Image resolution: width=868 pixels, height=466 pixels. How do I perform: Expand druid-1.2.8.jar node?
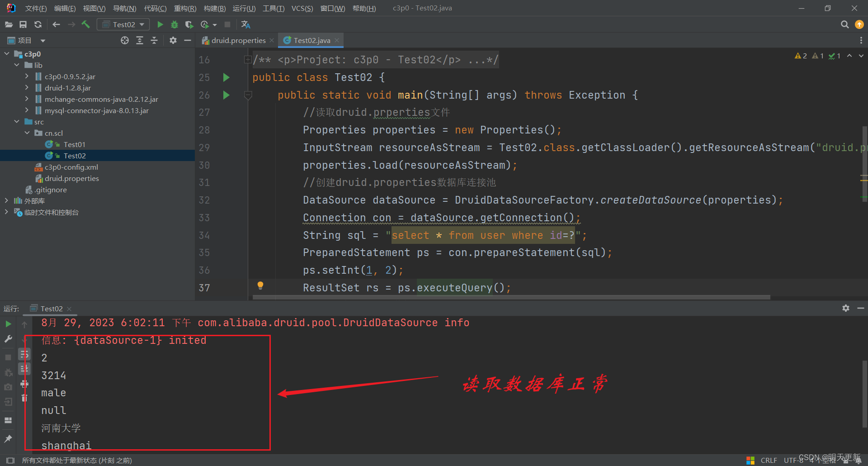tap(27, 87)
